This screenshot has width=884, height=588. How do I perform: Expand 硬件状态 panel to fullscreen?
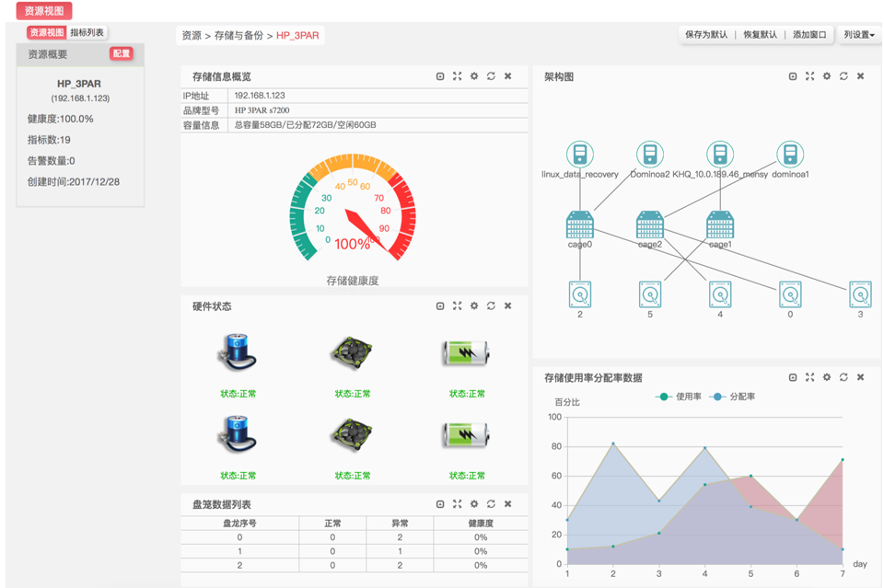point(457,306)
